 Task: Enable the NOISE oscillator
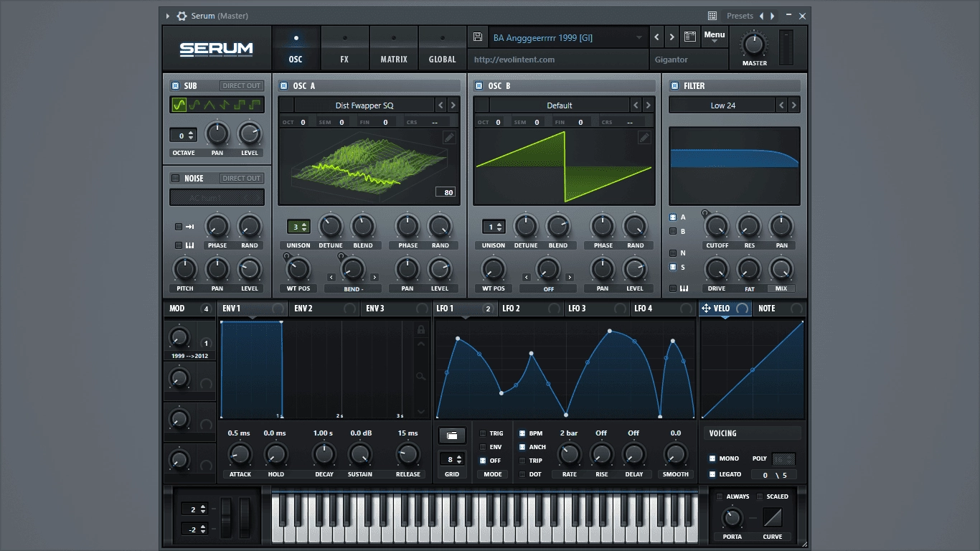tap(175, 179)
